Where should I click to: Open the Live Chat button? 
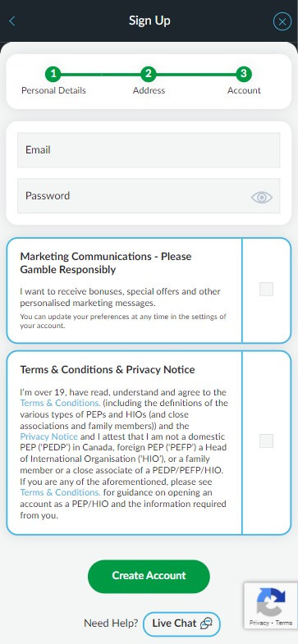tap(181, 623)
